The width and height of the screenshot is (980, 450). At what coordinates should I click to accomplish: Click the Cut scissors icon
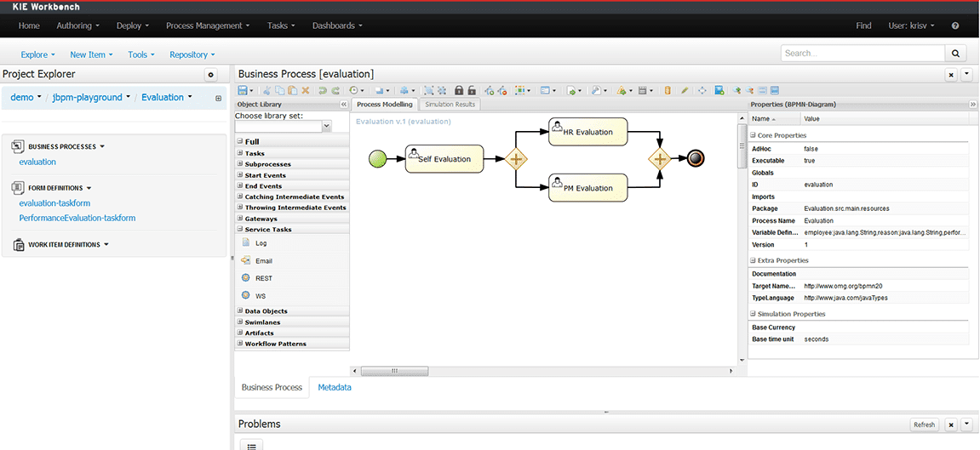tap(266, 90)
